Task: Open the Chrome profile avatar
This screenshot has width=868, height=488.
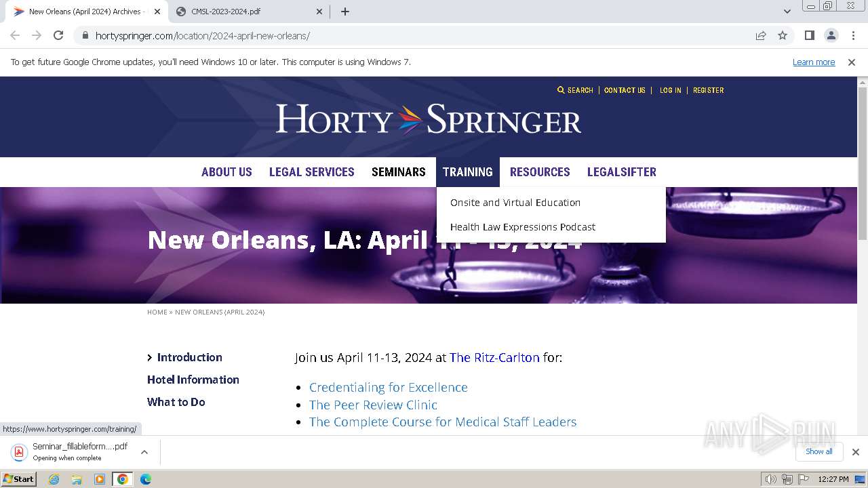Action: tap(831, 35)
